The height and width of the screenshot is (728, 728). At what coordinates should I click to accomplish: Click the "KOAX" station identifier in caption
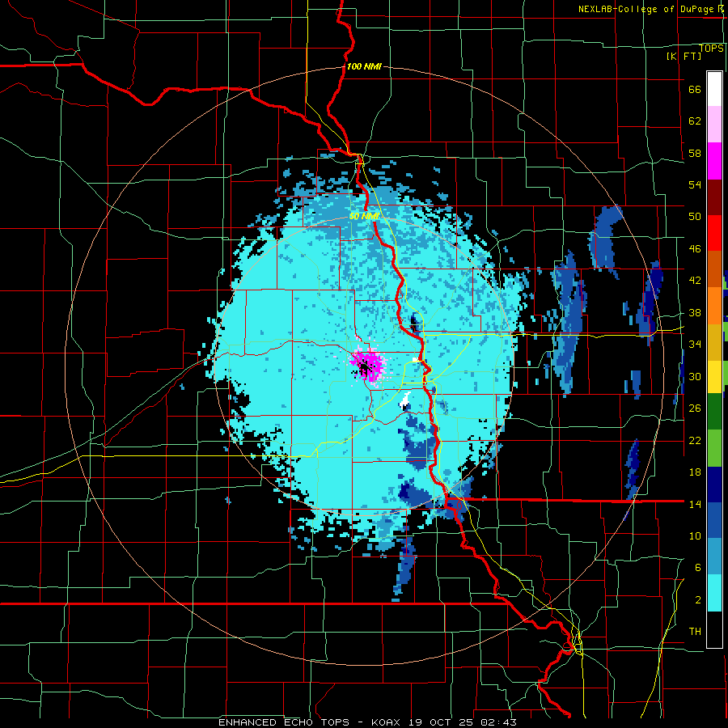tap(387, 722)
